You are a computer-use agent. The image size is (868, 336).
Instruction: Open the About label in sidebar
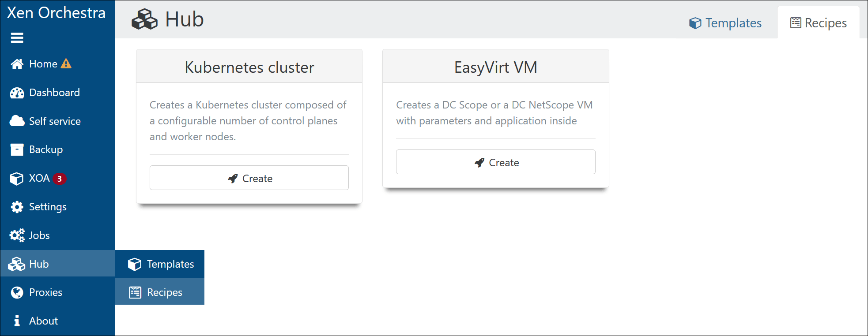pyautogui.click(x=43, y=321)
